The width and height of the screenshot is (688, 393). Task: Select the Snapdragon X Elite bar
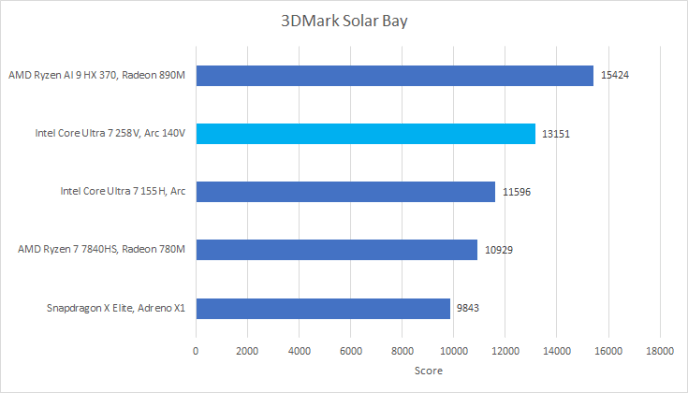pyautogui.click(x=323, y=308)
